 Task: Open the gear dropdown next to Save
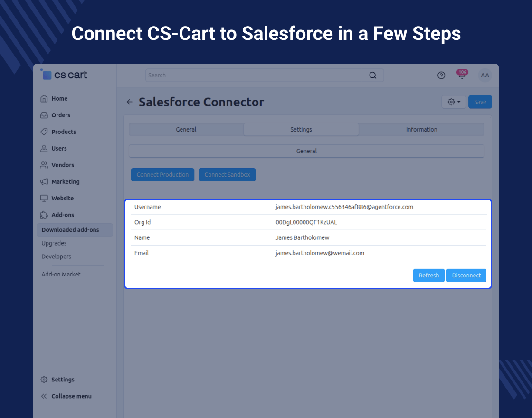click(x=454, y=102)
